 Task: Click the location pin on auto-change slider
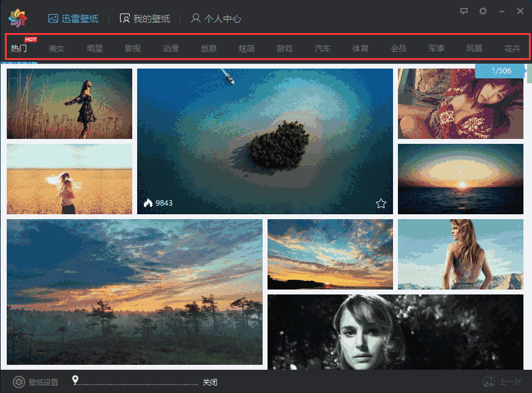(x=75, y=380)
